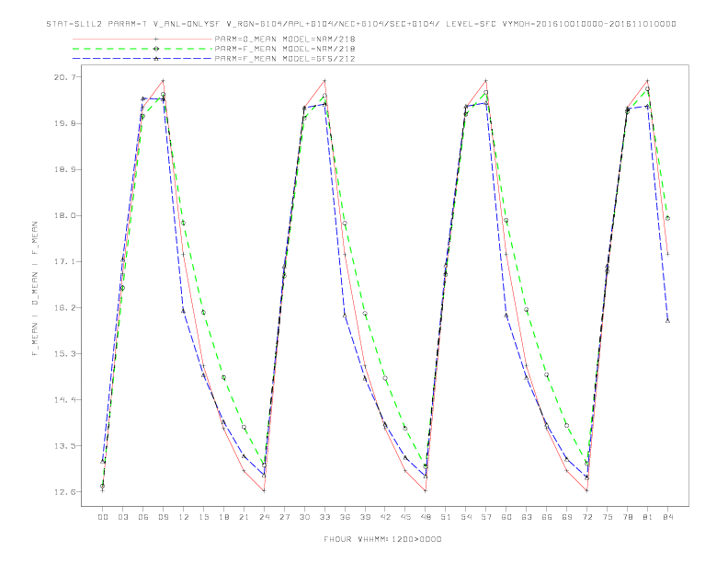The height and width of the screenshot is (563, 728).
Task: Click green dashed line sample in legend
Action: [142, 49]
